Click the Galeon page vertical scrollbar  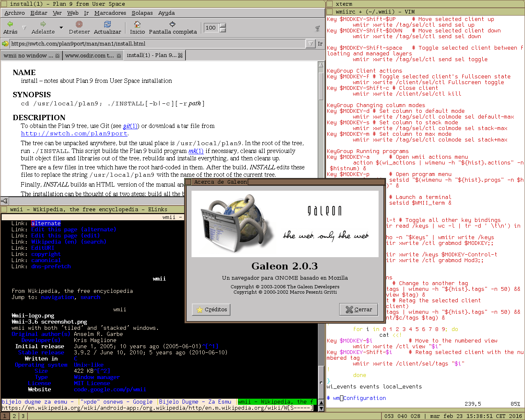pos(321,128)
